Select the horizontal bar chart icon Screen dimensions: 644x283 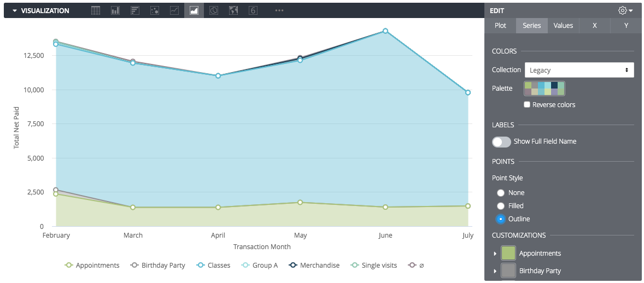click(135, 10)
